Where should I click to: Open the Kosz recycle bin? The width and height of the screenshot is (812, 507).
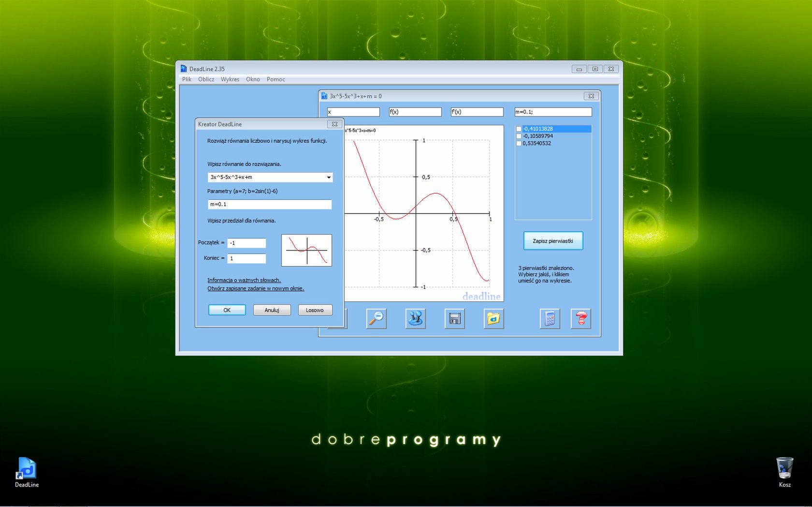(x=784, y=472)
